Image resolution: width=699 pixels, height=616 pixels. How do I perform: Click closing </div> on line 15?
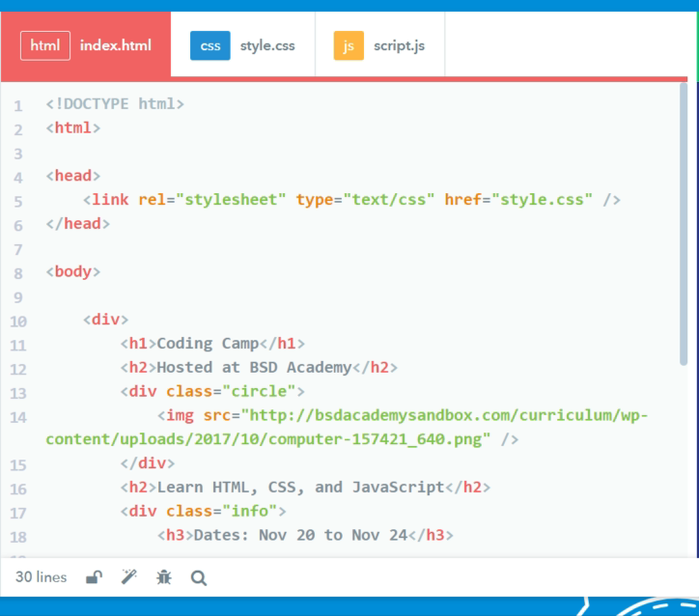[x=148, y=463]
